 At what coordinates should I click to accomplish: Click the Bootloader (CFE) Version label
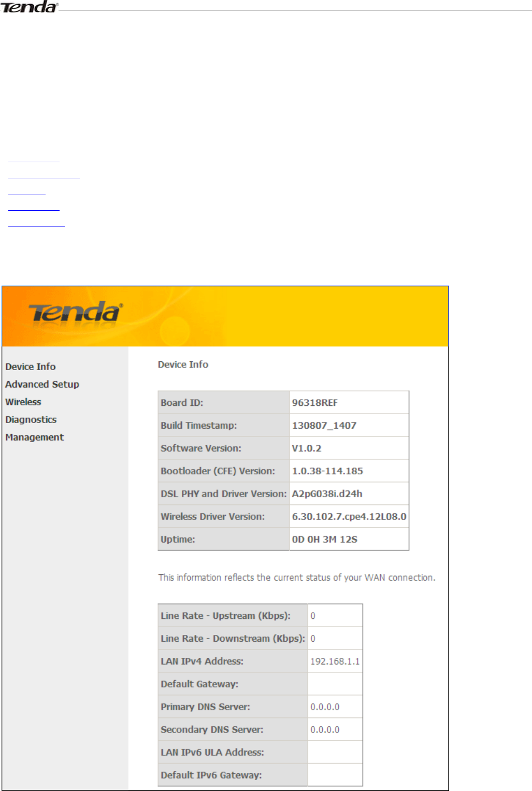pyautogui.click(x=218, y=471)
